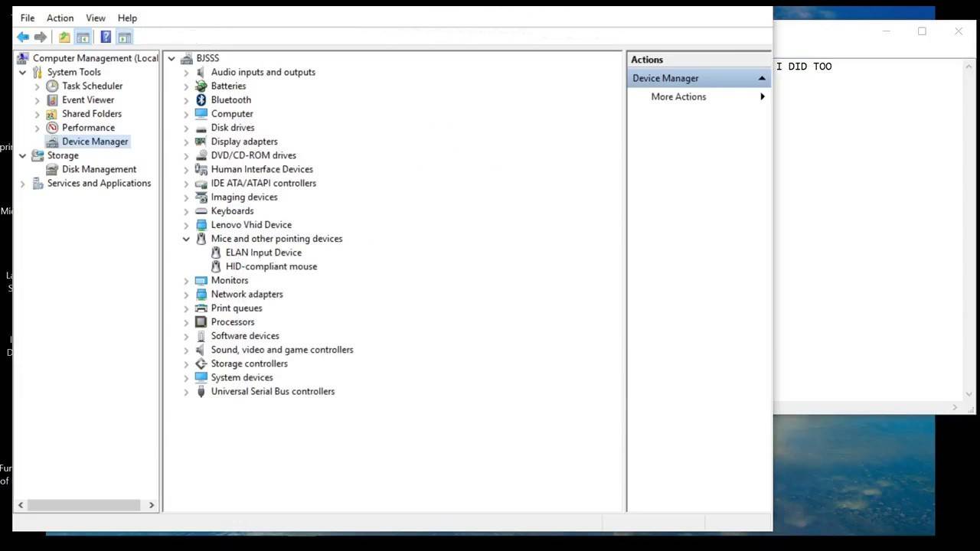
Task: Click the DVD/CD-ROM drives disc icon
Action: 201,155
